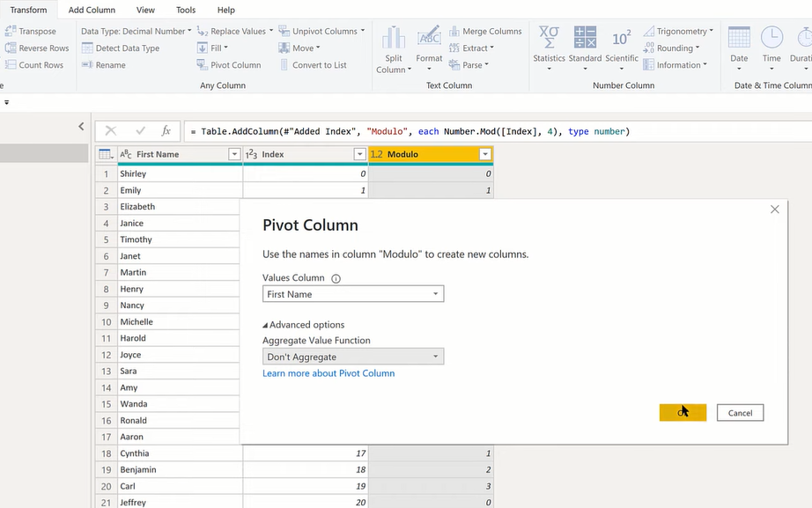This screenshot has height=508, width=812.
Task: Click Detect Data Type
Action: pyautogui.click(x=121, y=48)
